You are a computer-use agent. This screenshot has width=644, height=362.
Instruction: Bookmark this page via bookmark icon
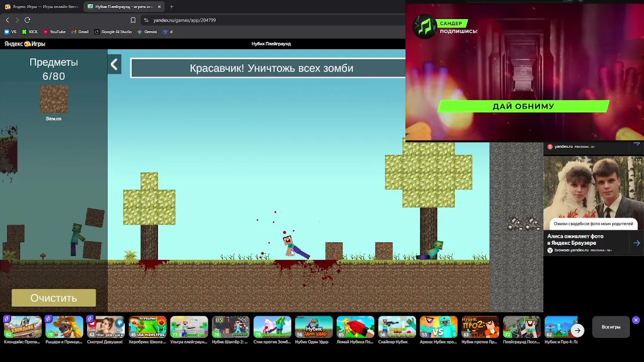pyautogui.click(x=133, y=20)
